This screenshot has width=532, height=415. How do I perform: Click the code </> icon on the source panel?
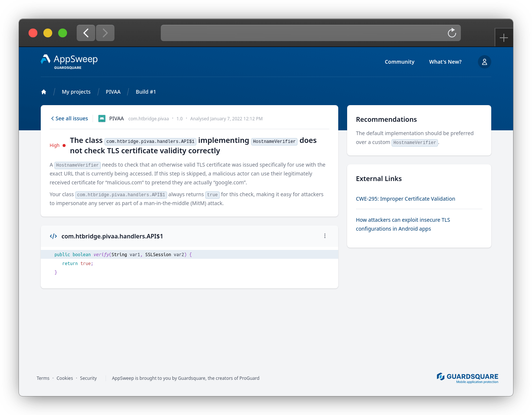pyautogui.click(x=53, y=236)
